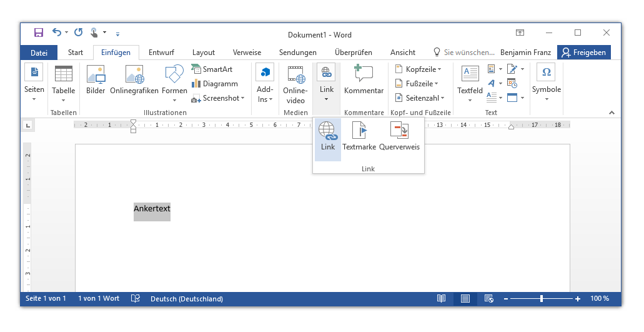Open the Ansicht tab
The image size is (644, 332).
click(402, 53)
